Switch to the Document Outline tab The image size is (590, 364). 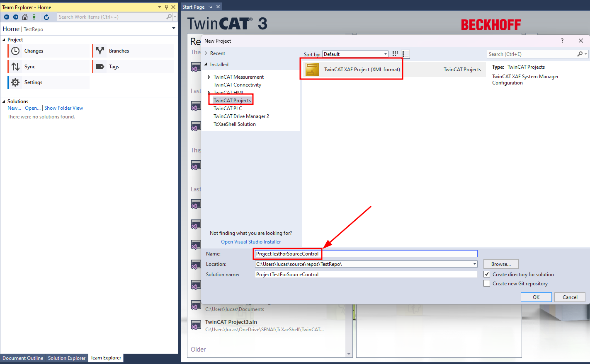pos(23,358)
